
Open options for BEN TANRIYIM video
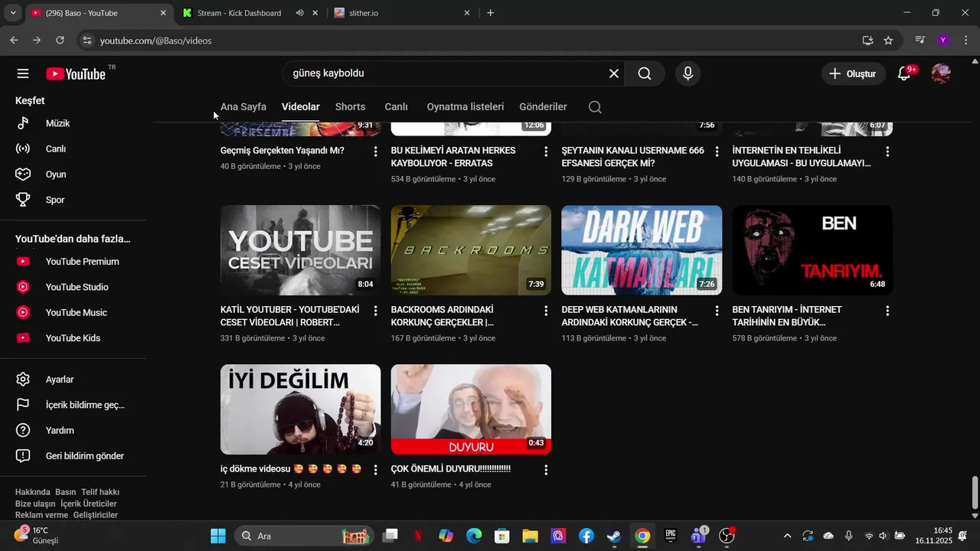[887, 311]
